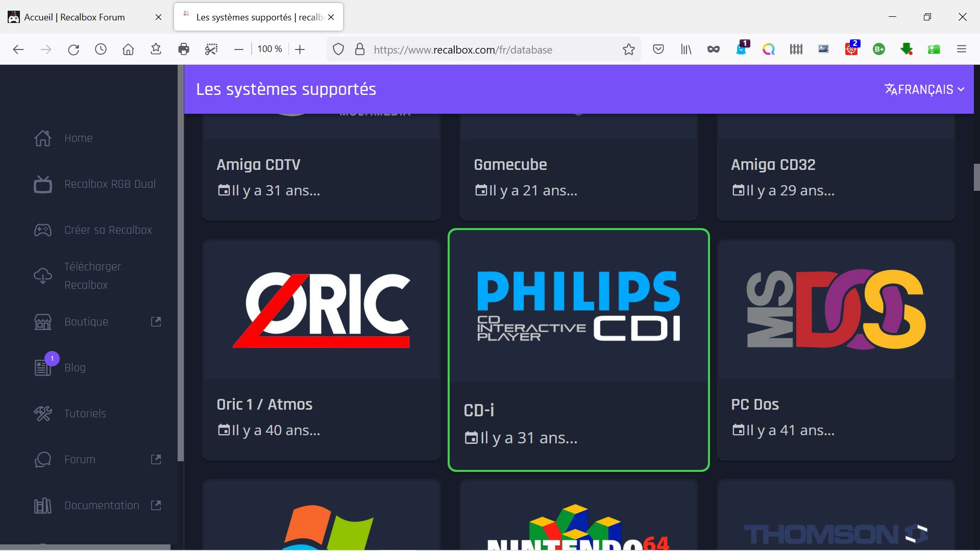Click external-link icon next to Boutique
This screenshot has height=551, width=980.
(x=156, y=321)
